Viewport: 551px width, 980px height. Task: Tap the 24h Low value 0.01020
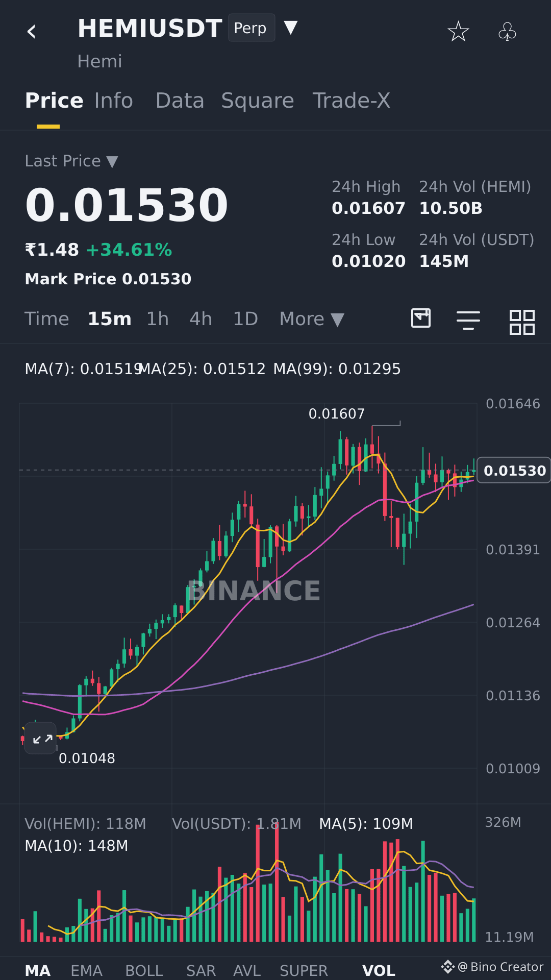[x=368, y=261]
